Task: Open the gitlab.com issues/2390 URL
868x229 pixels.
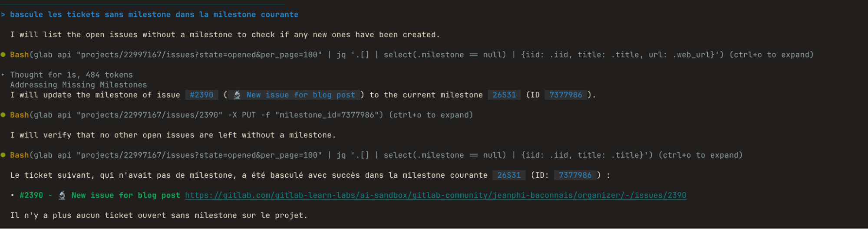Action: click(x=436, y=196)
